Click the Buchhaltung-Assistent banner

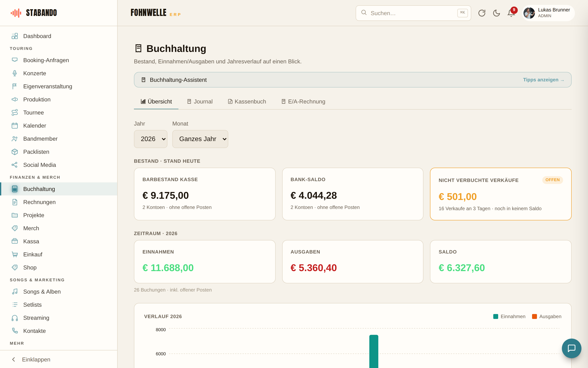[x=353, y=80]
